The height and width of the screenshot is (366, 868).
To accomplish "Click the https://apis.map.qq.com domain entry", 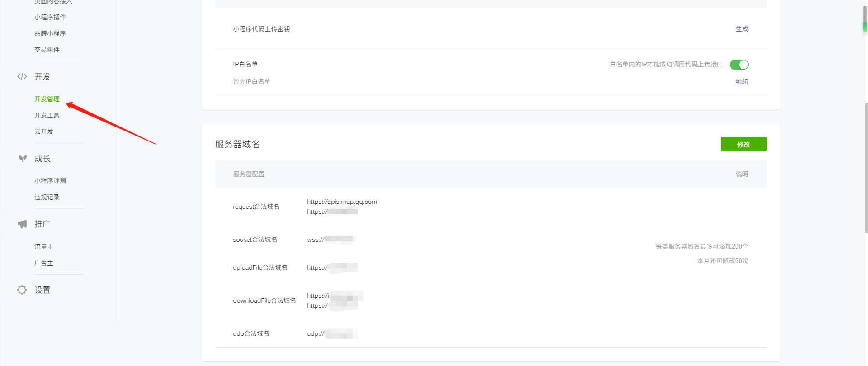I will (342, 202).
